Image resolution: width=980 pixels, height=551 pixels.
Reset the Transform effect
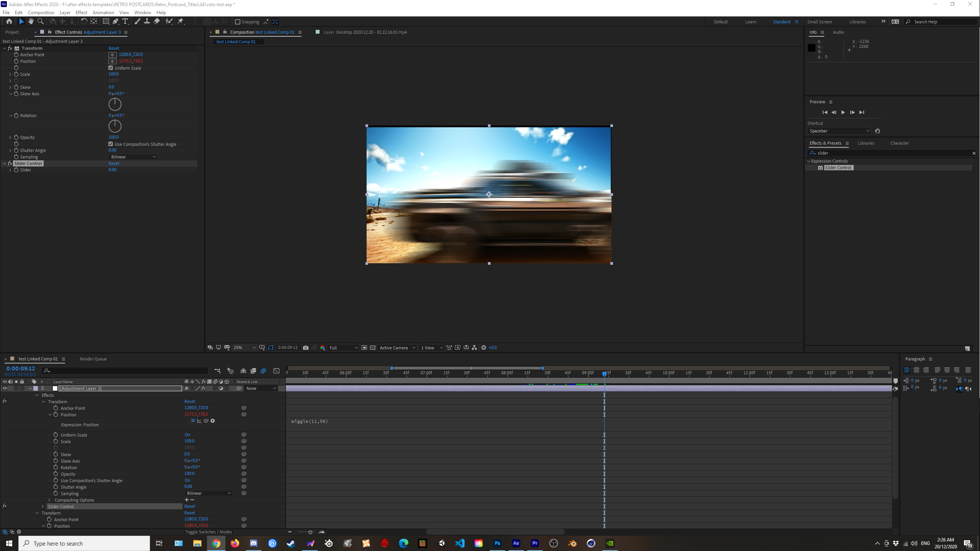pyautogui.click(x=113, y=48)
